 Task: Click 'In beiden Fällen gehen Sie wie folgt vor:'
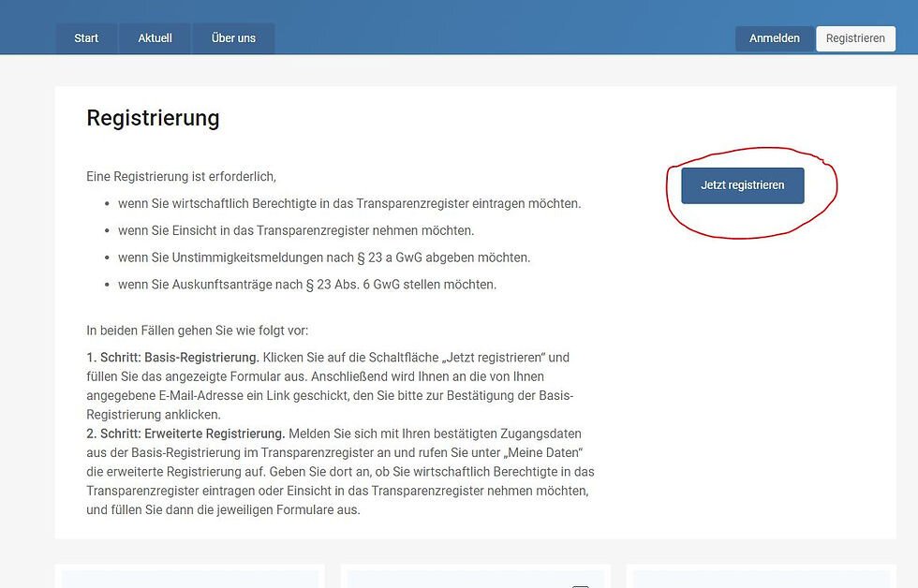coord(198,331)
